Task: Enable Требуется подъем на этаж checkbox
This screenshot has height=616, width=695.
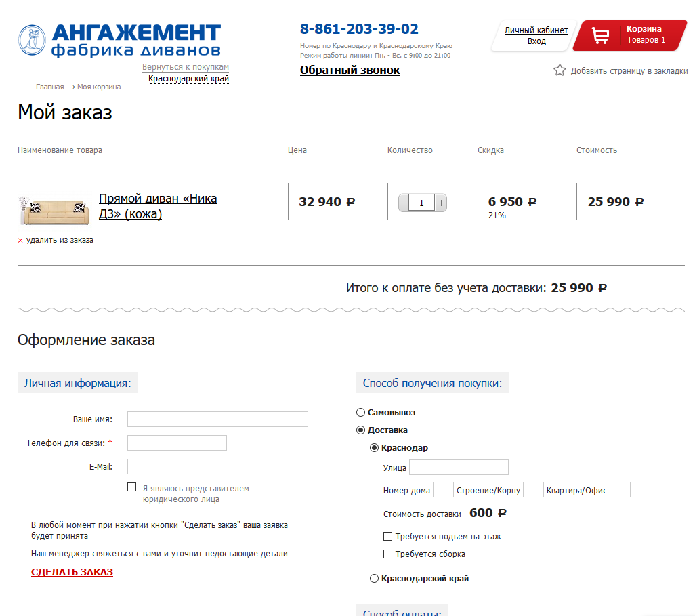Action: pyautogui.click(x=388, y=537)
